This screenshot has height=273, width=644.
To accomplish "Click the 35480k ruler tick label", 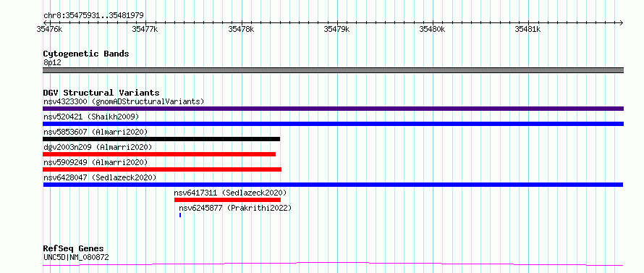I will [432, 29].
